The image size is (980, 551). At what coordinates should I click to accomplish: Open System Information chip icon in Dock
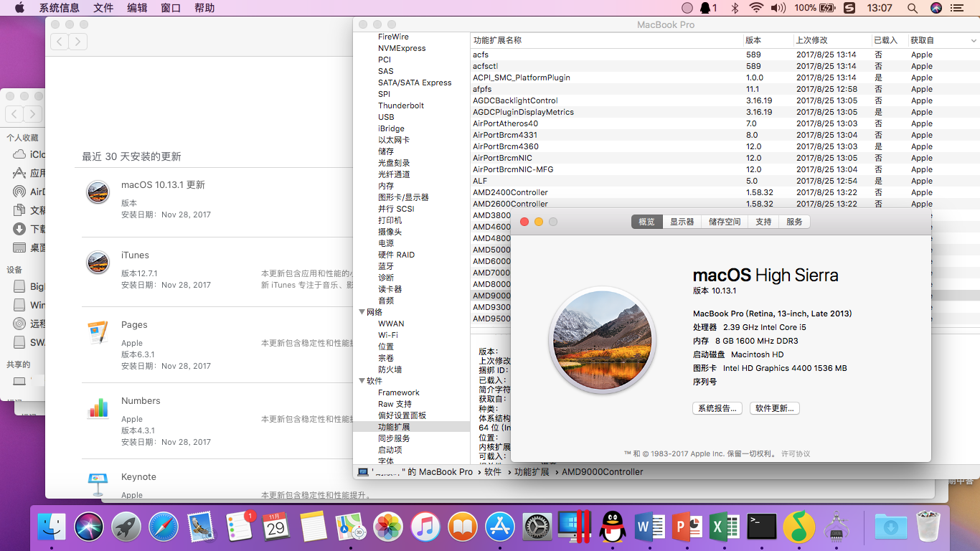(x=837, y=528)
